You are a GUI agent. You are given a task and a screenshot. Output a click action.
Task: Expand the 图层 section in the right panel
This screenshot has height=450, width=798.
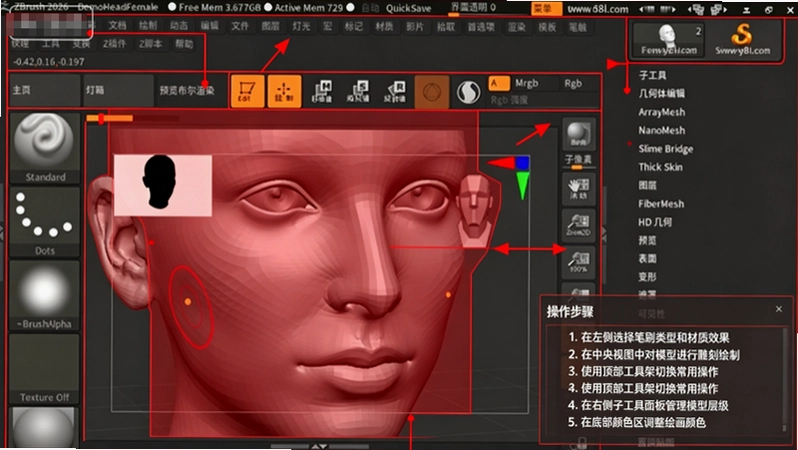(x=647, y=185)
